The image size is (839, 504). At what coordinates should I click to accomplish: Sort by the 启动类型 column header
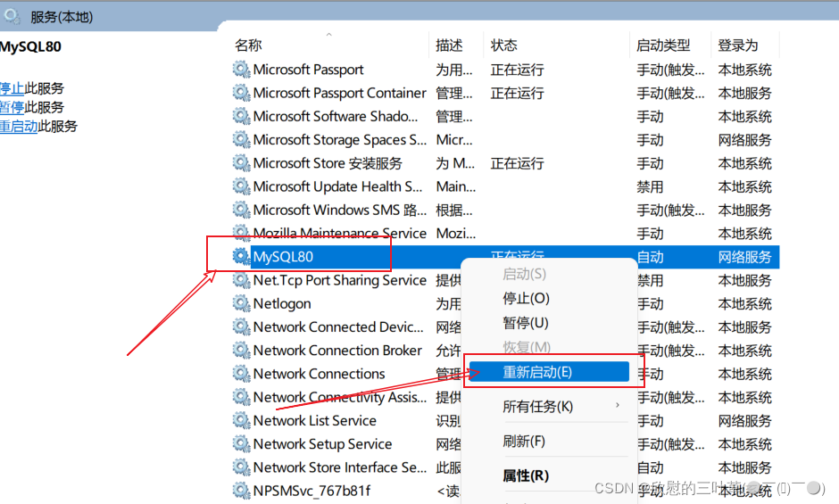coord(663,45)
